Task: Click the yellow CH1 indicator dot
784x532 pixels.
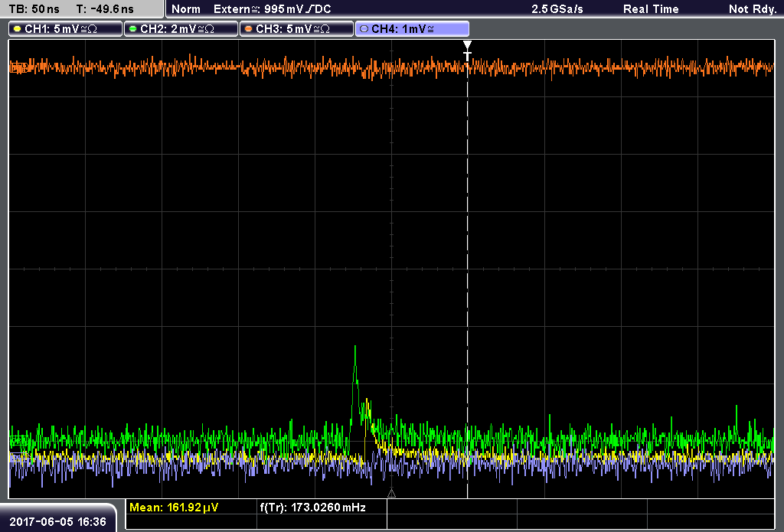Action: point(18,29)
